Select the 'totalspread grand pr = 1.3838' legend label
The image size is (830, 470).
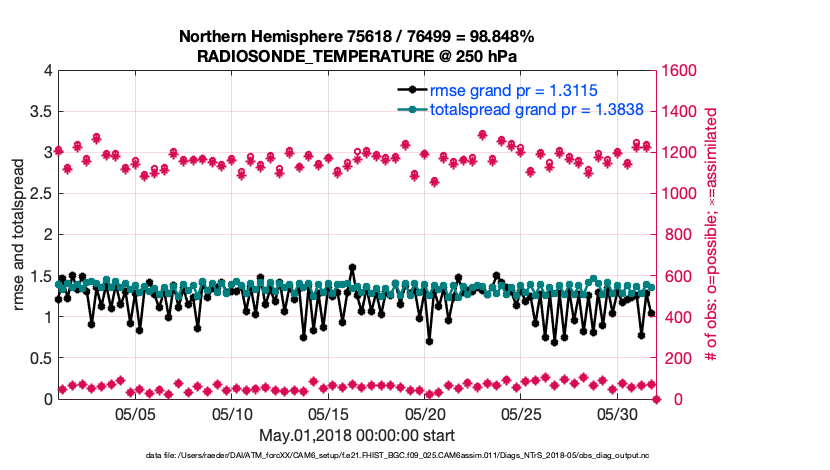point(536,110)
